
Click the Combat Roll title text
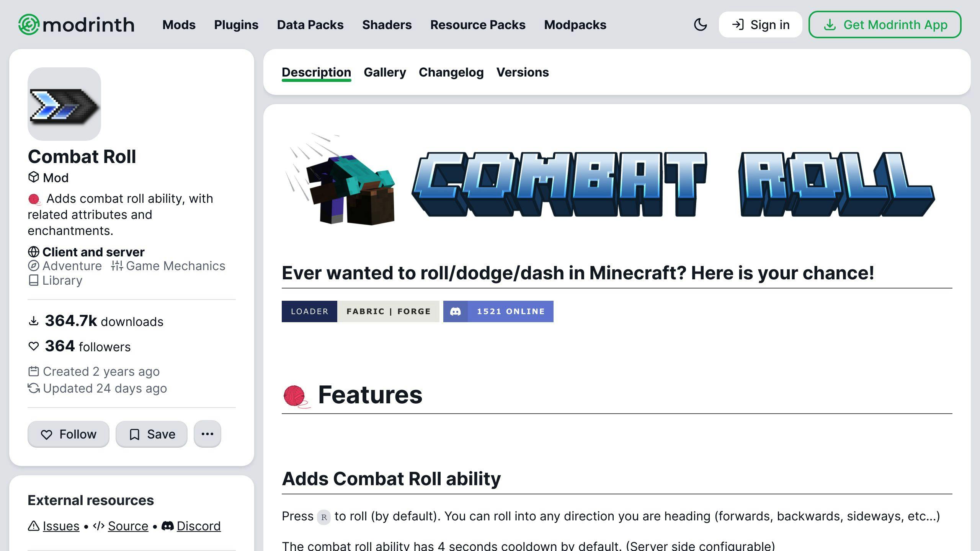point(82,156)
